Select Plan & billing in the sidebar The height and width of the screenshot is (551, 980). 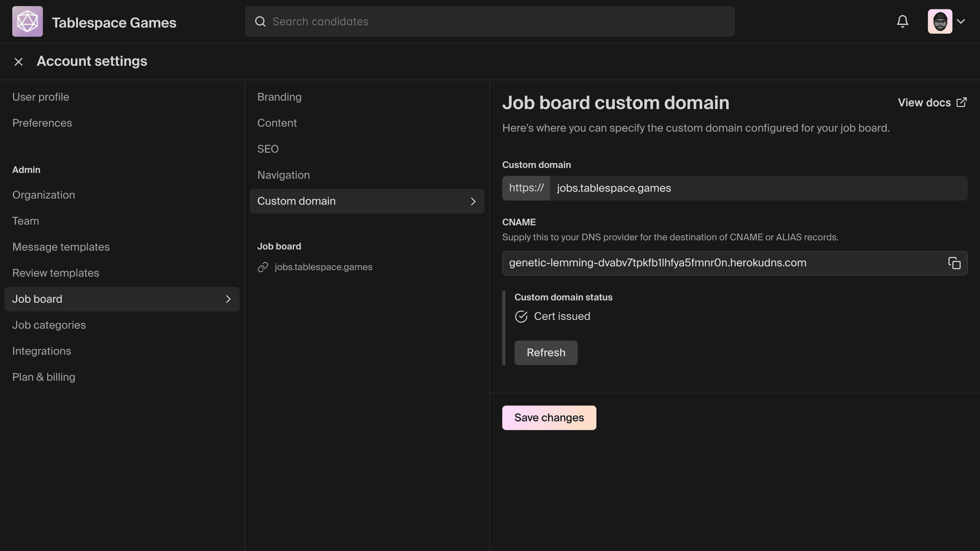point(44,377)
